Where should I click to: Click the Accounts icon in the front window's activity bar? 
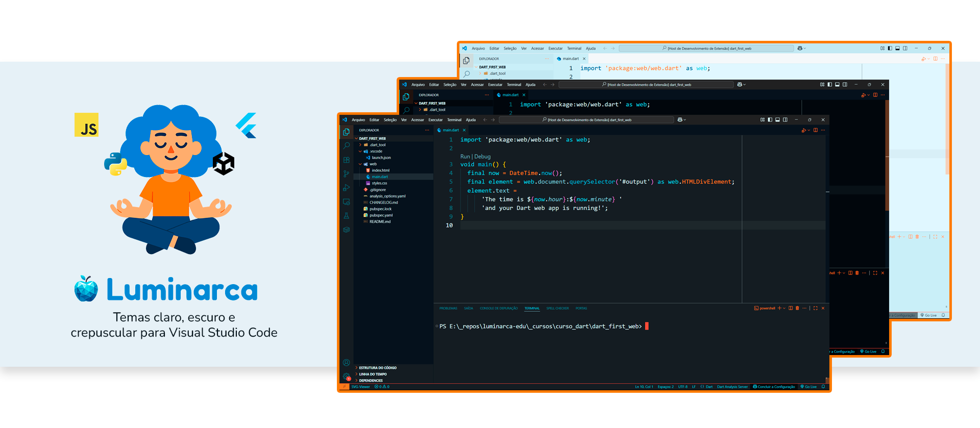pyautogui.click(x=347, y=363)
